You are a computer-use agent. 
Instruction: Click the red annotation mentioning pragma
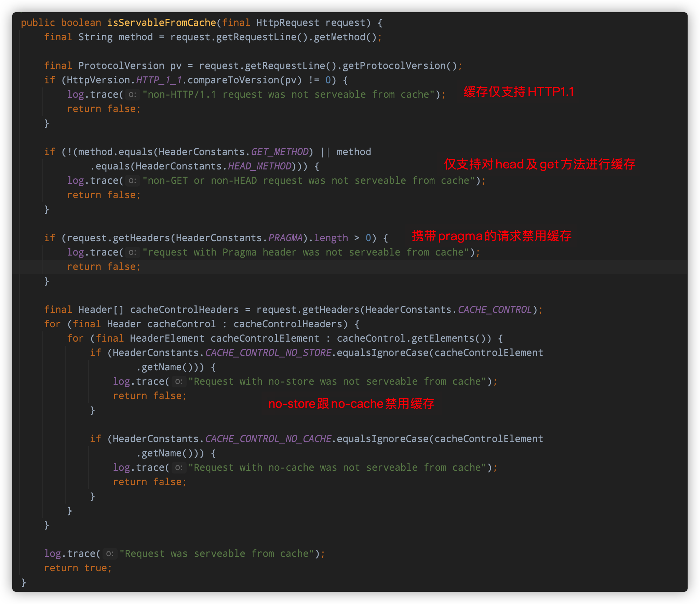pyautogui.click(x=491, y=236)
